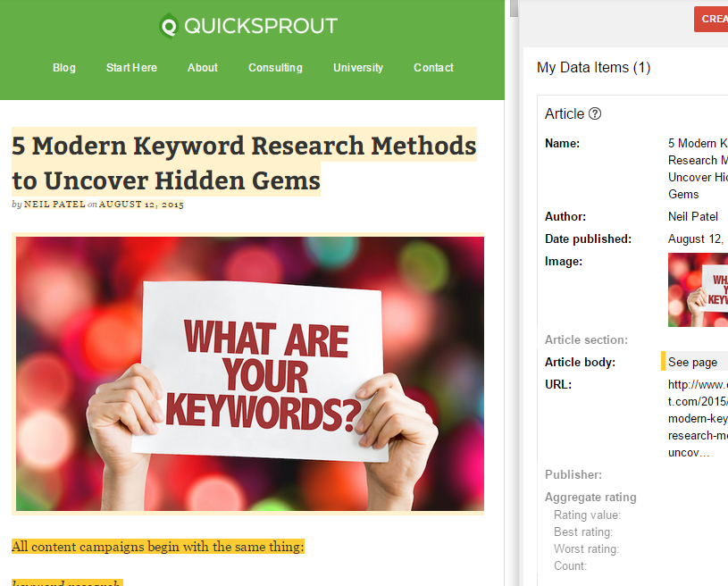This screenshot has height=586, width=728.
Task: Click the Name value starting '5 Modern K'
Action: (x=698, y=169)
